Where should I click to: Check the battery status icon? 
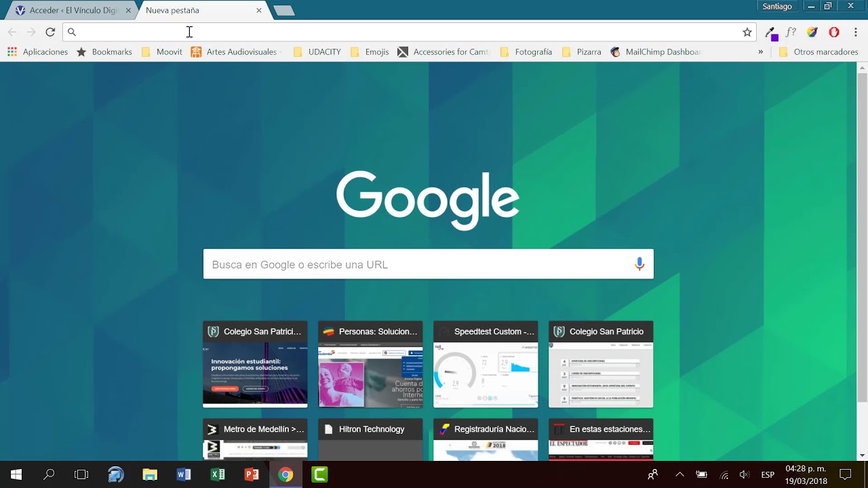[702, 474]
